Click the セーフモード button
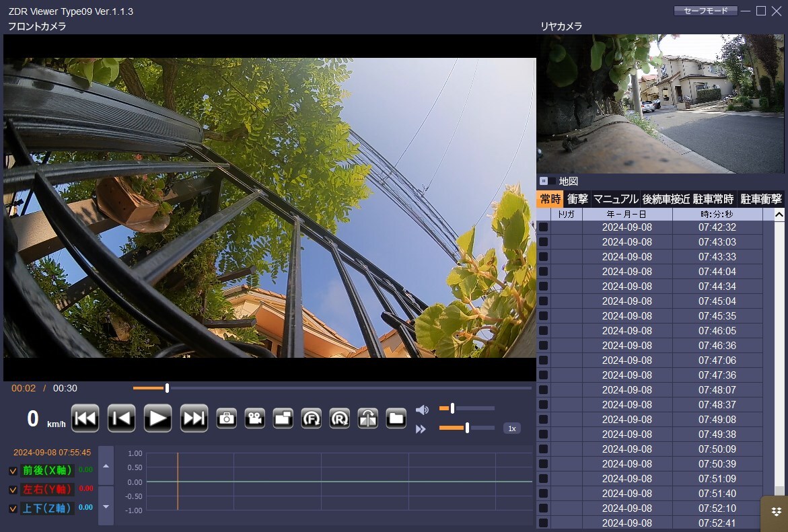Image resolution: width=788 pixels, height=532 pixels. [x=705, y=11]
